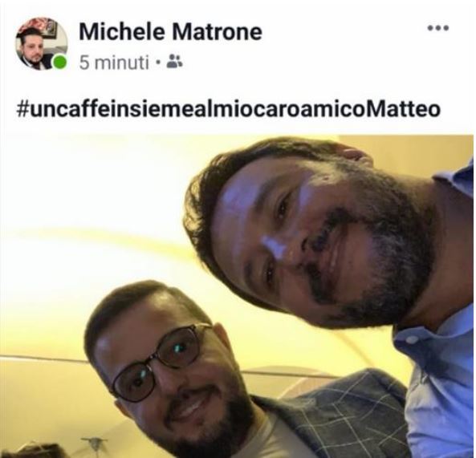The image size is (476, 458).
Task: Open Michele Matrone's profile name link
Action: 170,32
